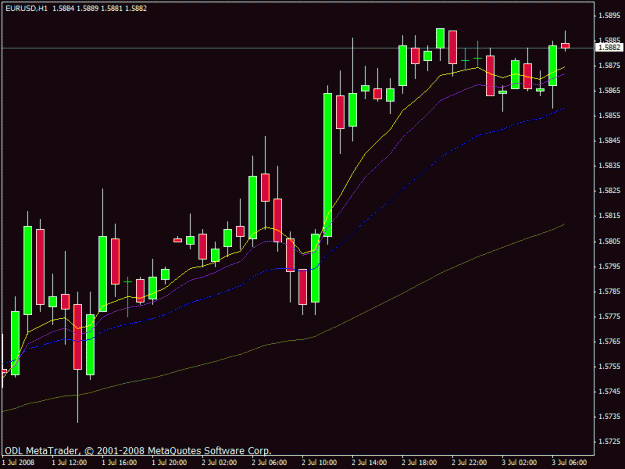
Task: Click the 1.5745 price axis label
Action: [609, 391]
